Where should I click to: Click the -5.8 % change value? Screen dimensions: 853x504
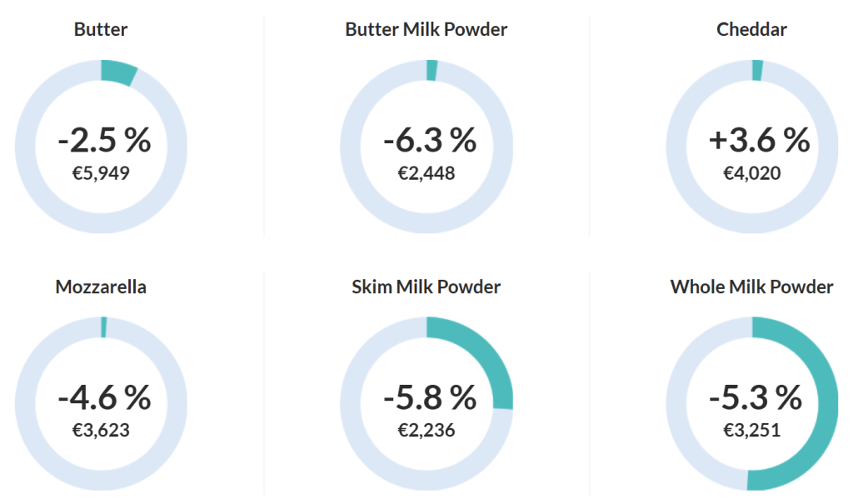point(430,397)
